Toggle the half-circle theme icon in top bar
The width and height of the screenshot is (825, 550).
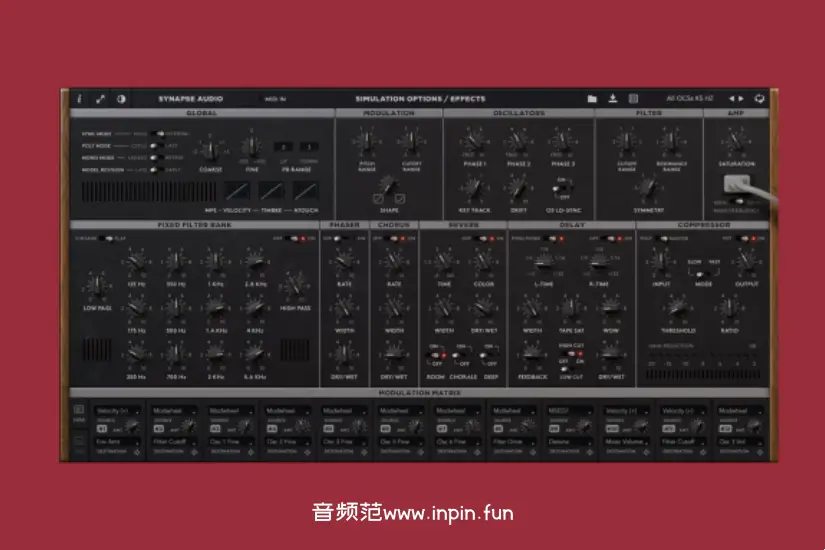(121, 99)
